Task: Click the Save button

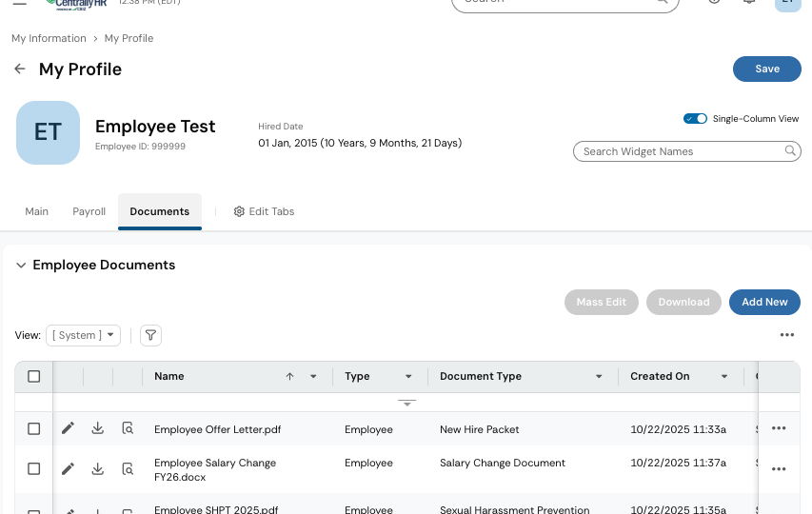Action: [766, 69]
